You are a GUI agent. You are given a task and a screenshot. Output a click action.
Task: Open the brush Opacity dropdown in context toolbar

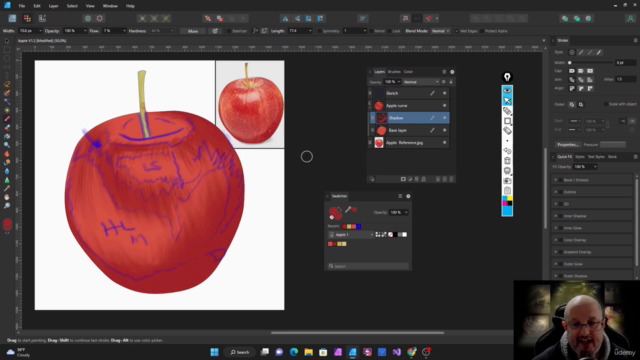click(x=85, y=31)
